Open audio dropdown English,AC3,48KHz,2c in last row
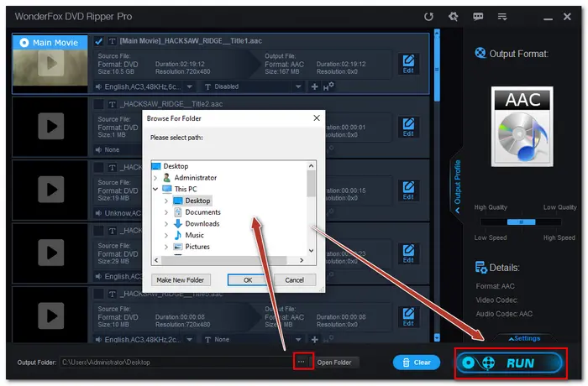Image resolution: width=588 pixels, height=386 pixels. [x=190, y=340]
